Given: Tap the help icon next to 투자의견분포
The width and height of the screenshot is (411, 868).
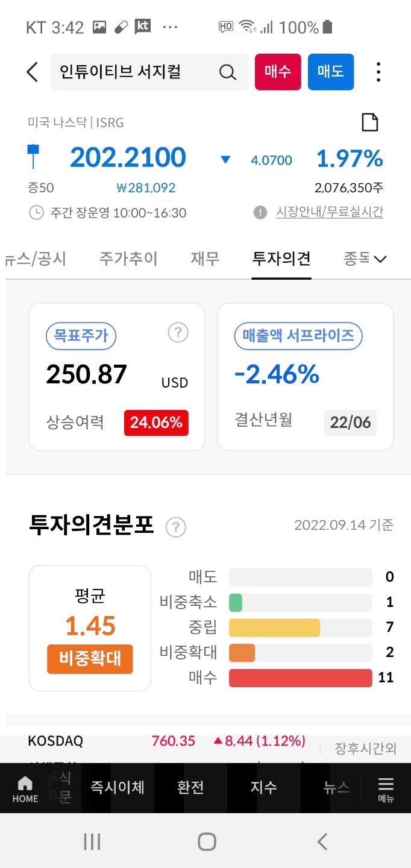Looking at the screenshot, I should (175, 527).
